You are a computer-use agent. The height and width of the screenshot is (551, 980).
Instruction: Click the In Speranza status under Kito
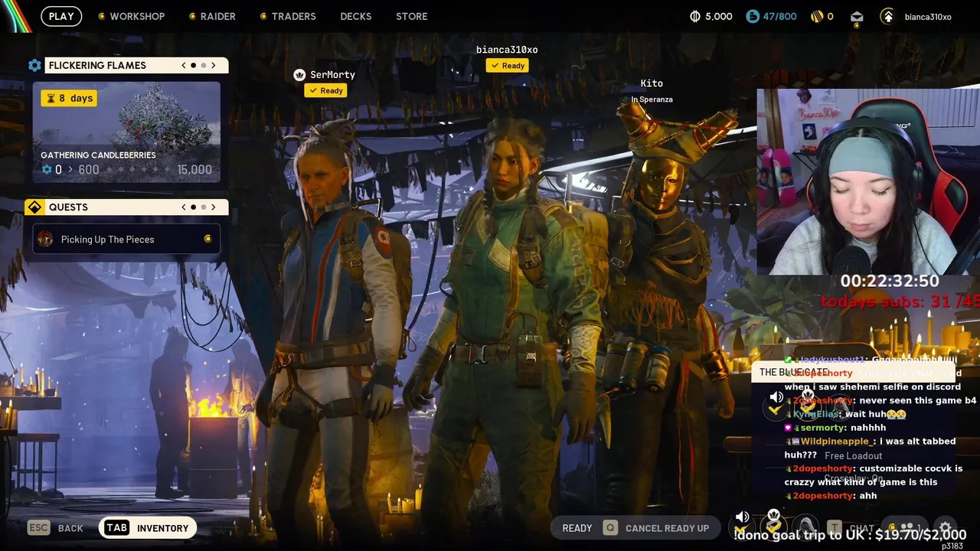click(x=652, y=99)
